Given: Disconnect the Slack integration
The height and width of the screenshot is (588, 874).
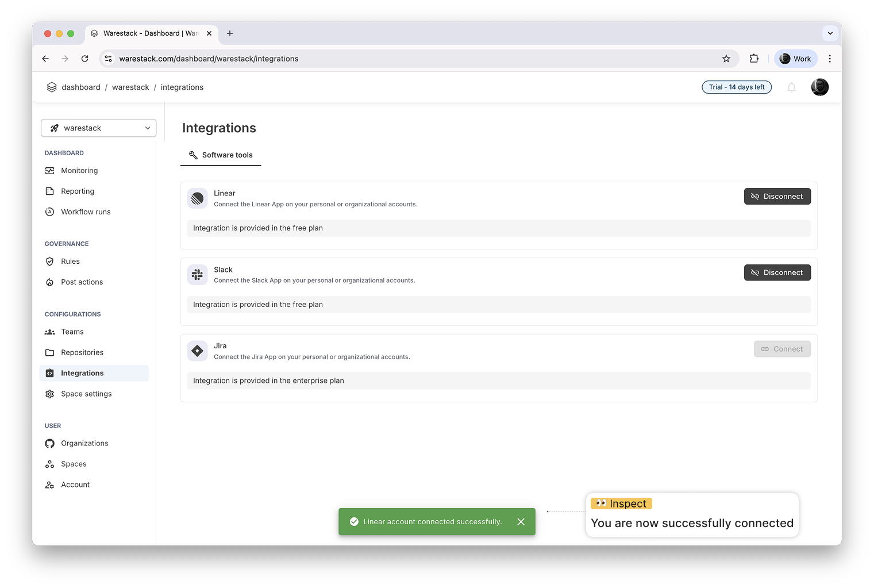Looking at the screenshot, I should [777, 272].
